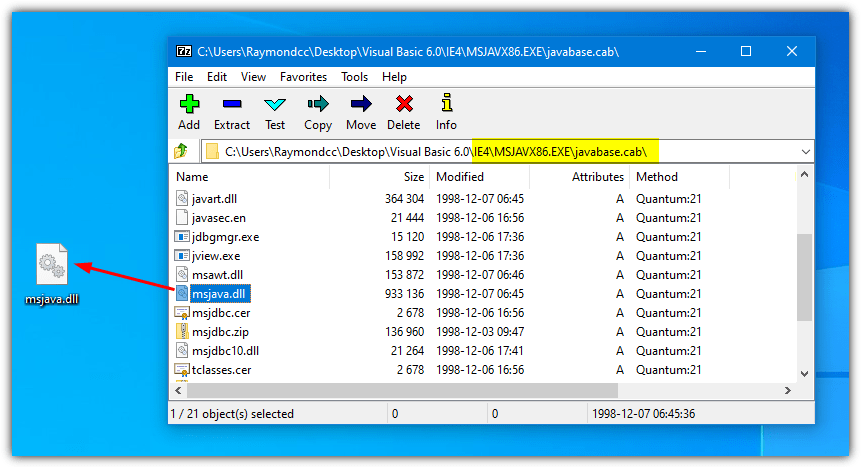The height and width of the screenshot is (467, 861).
Task: Click the size value 933 136
Action: click(x=404, y=294)
